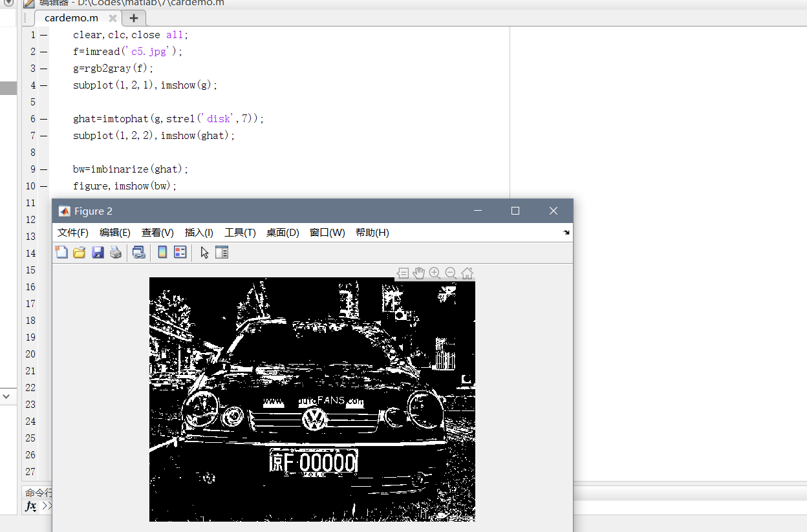The image size is (807, 532).
Task: Open the 文件(F) menu
Action: coord(73,233)
